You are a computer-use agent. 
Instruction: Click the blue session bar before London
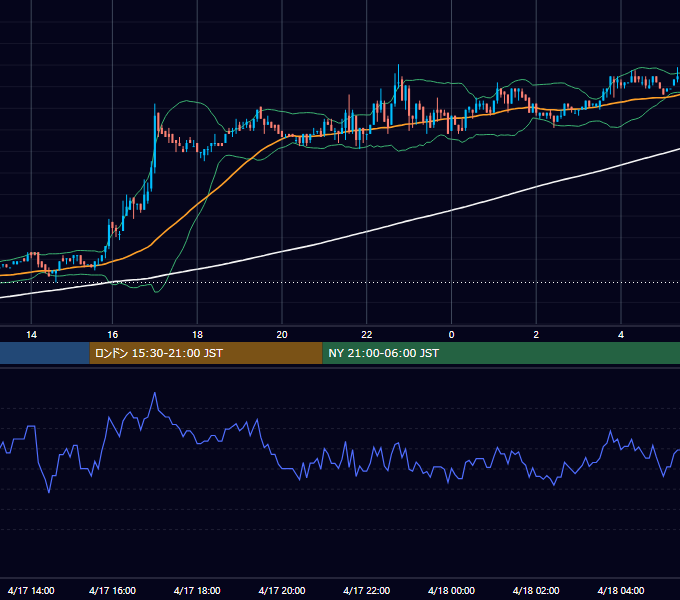[45, 353]
